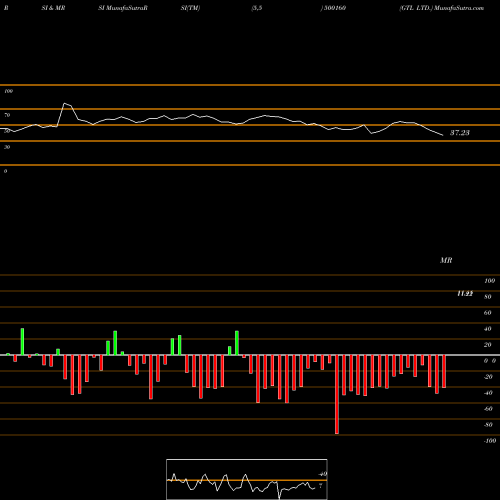Click the -100 label on MR axis
The width and height of the screenshot is (500, 500).
tap(490, 441)
